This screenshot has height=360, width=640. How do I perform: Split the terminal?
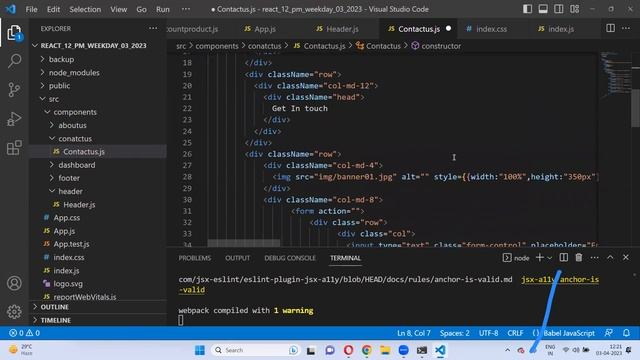[x=563, y=258]
